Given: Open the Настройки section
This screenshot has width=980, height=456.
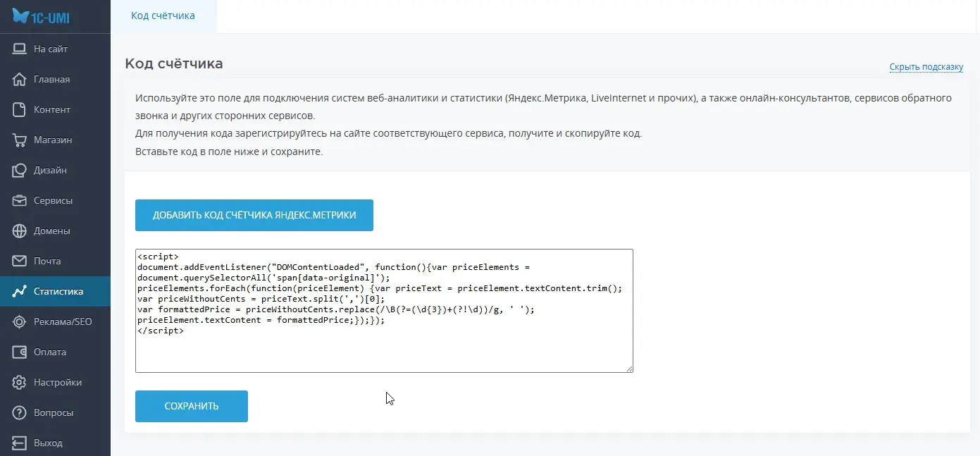Looking at the screenshot, I should click(x=55, y=382).
